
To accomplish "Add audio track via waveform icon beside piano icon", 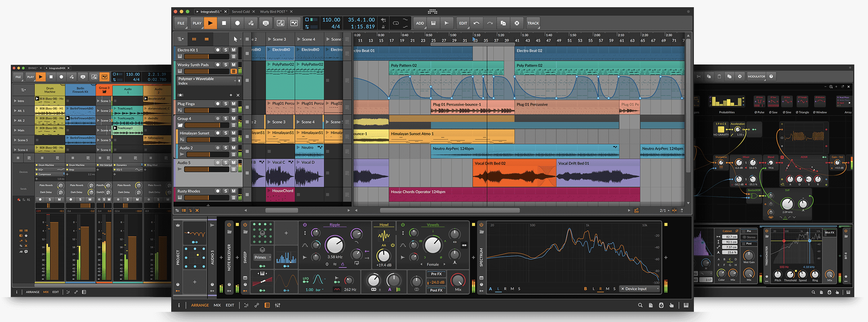I will click(447, 23).
